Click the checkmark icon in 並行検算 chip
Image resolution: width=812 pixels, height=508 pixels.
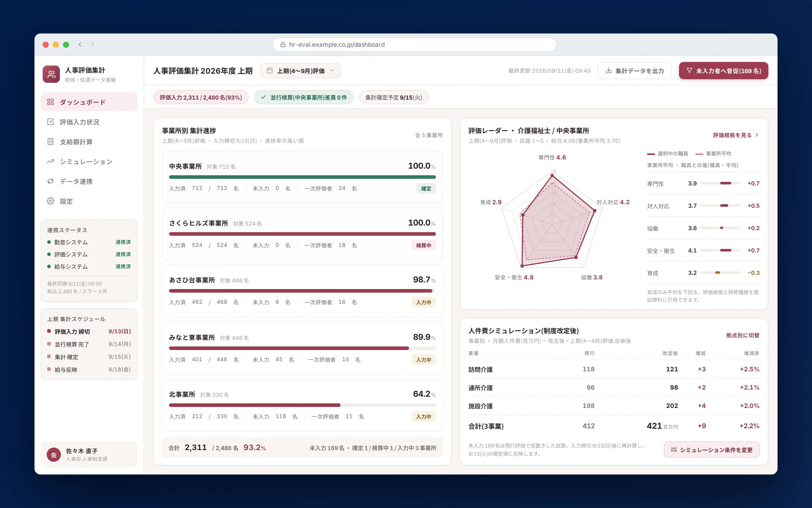click(263, 97)
